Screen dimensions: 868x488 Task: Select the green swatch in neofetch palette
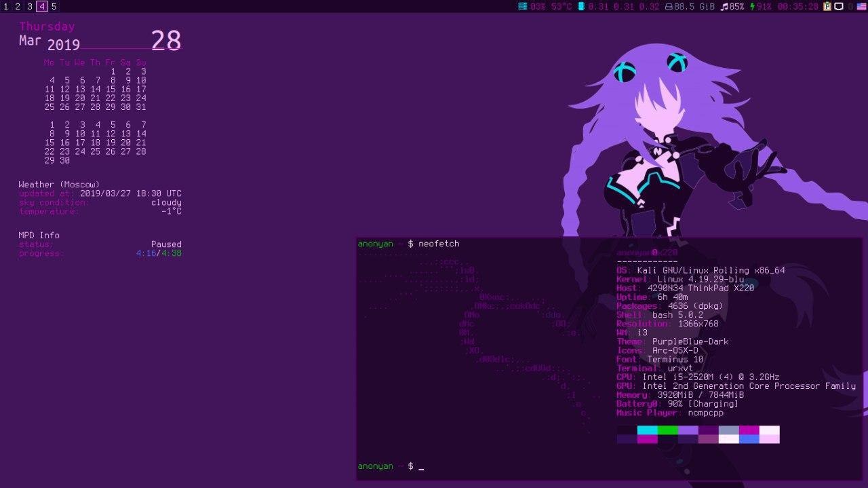[x=668, y=430]
